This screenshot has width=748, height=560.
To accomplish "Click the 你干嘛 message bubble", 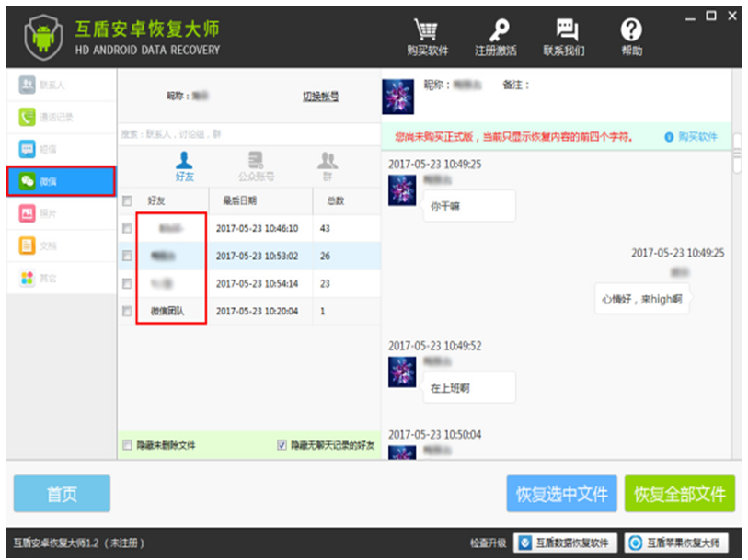I will 469,206.
